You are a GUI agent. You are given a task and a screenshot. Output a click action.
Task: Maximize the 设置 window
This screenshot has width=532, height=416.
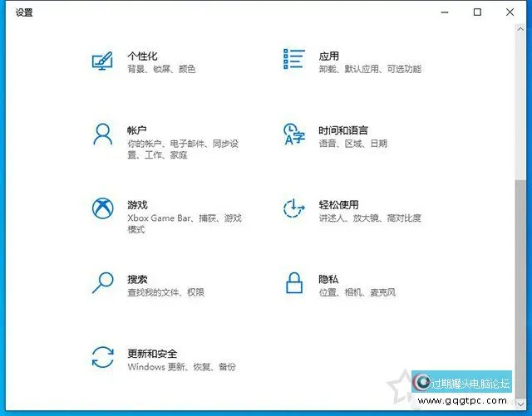(477, 12)
